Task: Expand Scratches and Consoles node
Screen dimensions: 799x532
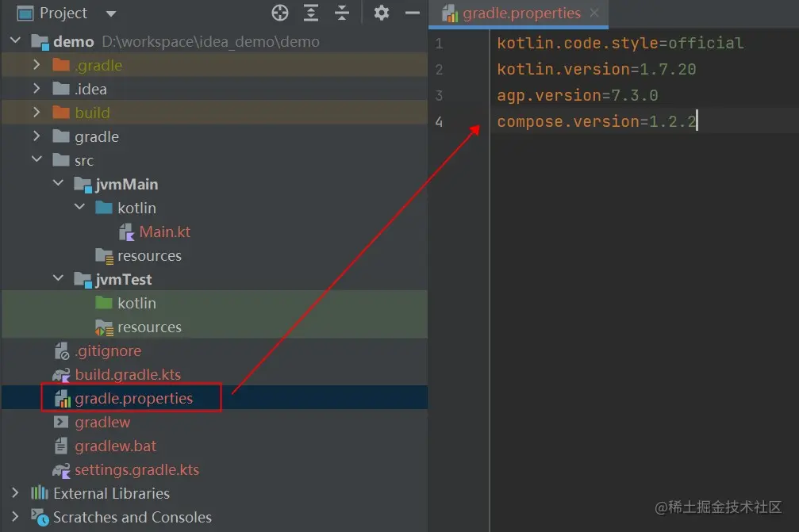Action: coord(15,517)
